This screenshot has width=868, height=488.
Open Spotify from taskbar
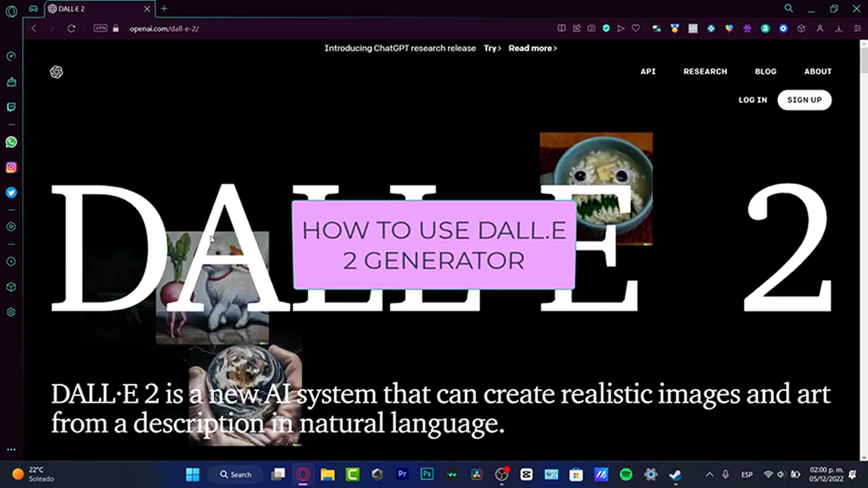click(626, 474)
